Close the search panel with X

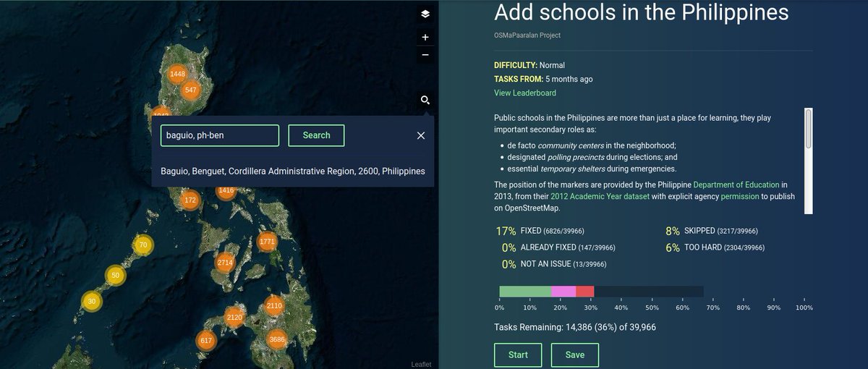point(421,135)
